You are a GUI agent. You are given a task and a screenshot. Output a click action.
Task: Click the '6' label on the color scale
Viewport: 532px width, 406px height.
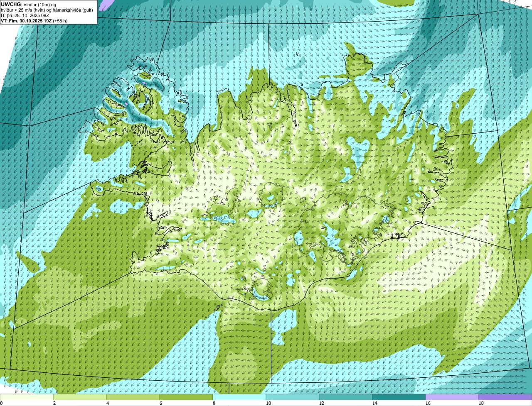pyautogui.click(x=161, y=403)
